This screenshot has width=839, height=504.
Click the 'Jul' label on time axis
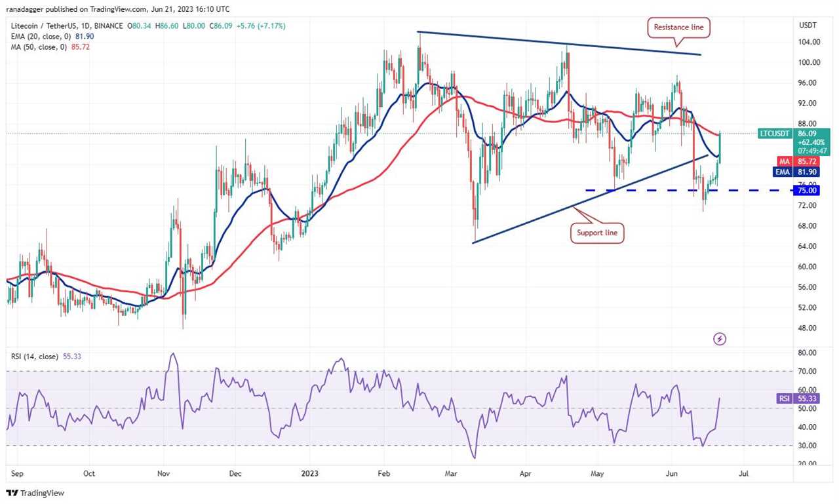(743, 473)
